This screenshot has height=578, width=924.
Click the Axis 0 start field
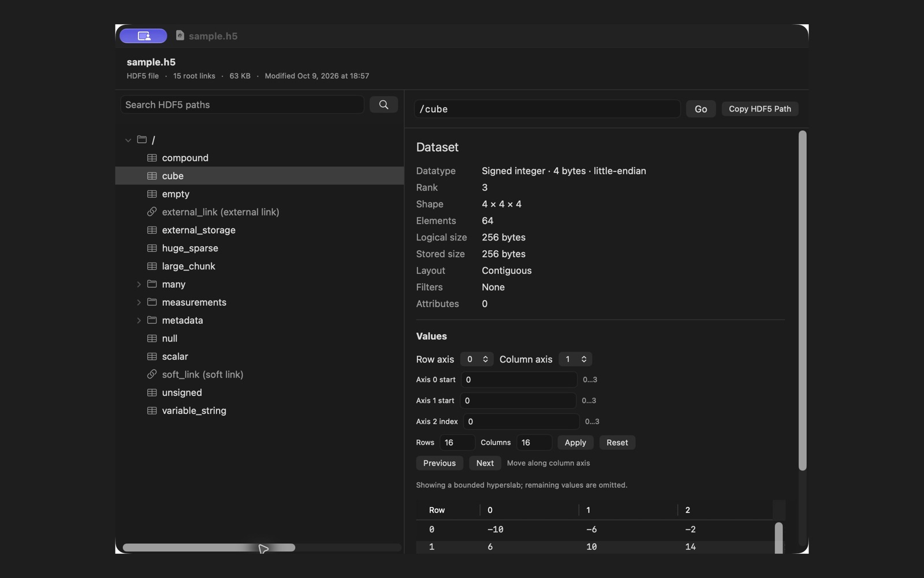(x=519, y=380)
